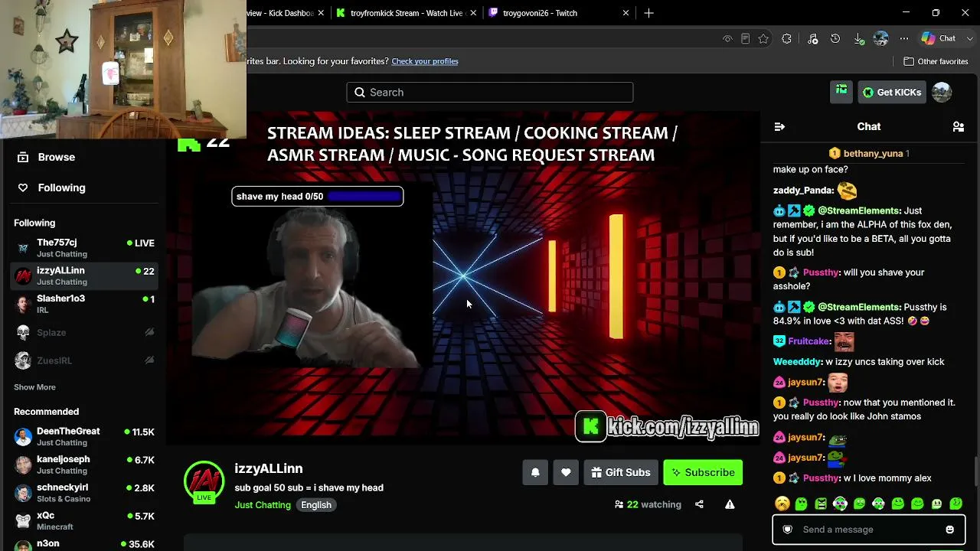Click zaddy_Panda username in chat
Viewport: 980px width, 551px height.
point(802,191)
